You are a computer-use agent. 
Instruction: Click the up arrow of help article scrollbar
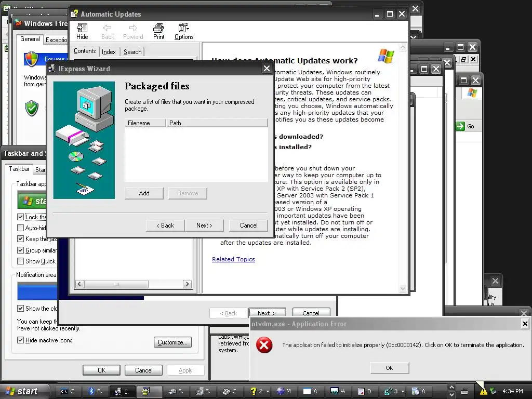[403, 48]
